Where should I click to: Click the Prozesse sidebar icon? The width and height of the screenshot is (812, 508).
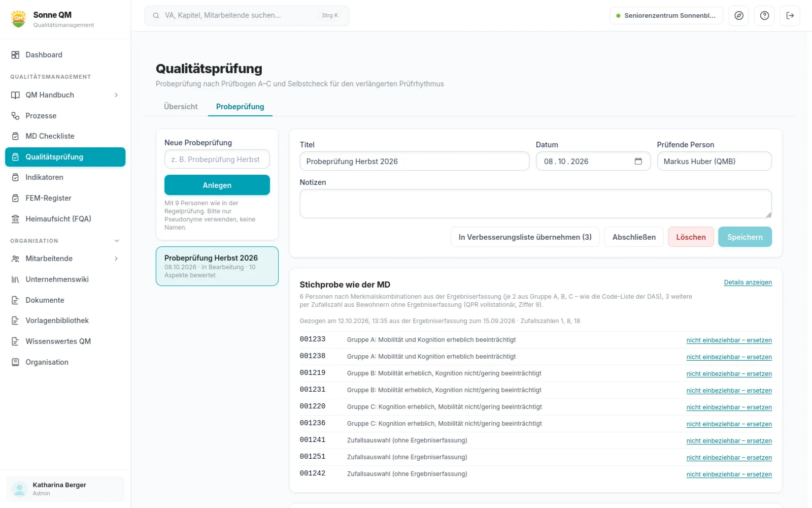[15, 116]
